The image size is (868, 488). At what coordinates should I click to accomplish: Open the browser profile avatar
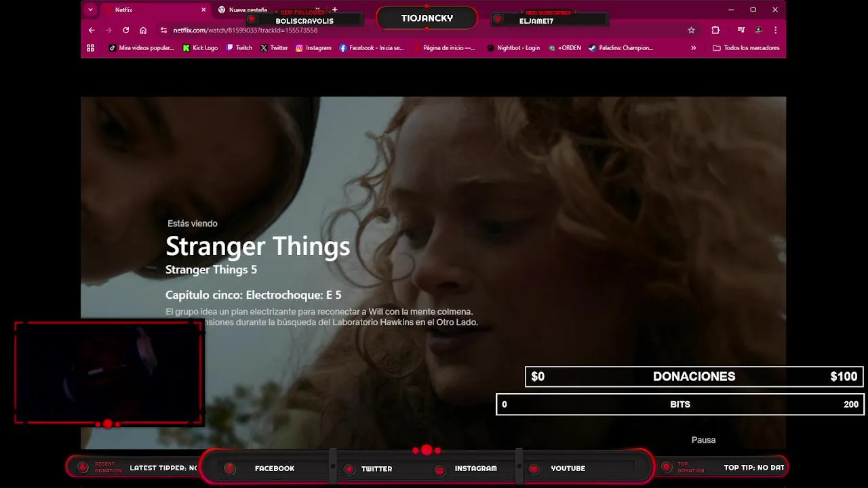758,30
